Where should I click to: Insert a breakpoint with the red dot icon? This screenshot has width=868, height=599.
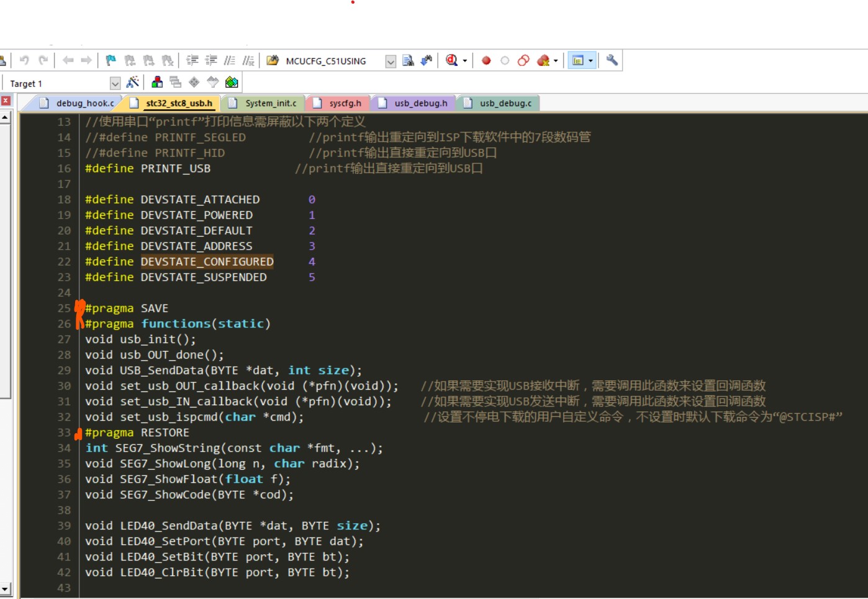coord(486,60)
